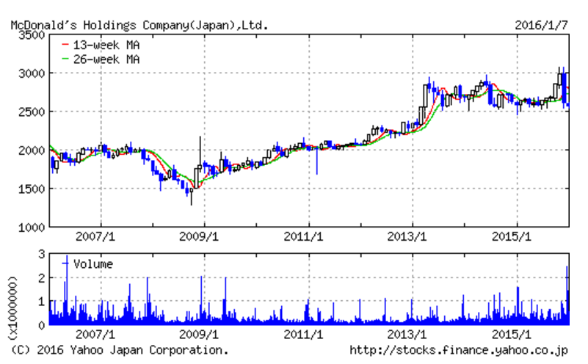Click the green 26-week MA legend line
This screenshot has height=364, width=588.
64,58
